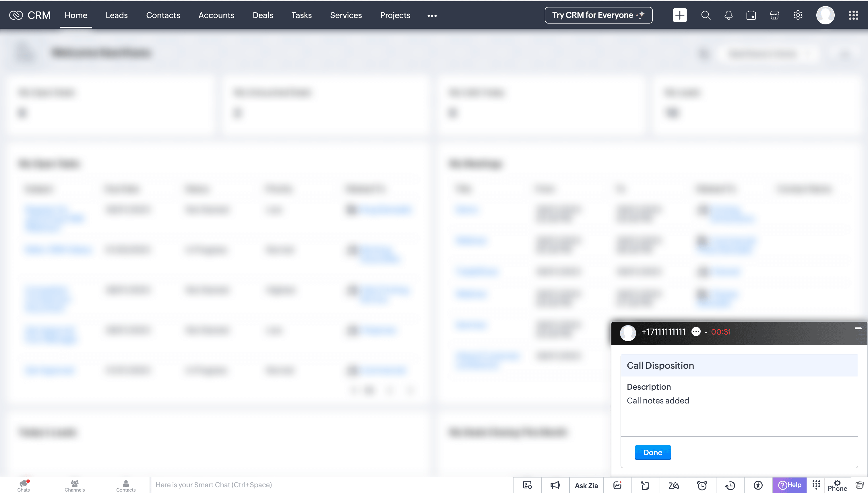This screenshot has height=493, width=868.
Task: Open the Deals module tab
Action: (262, 15)
